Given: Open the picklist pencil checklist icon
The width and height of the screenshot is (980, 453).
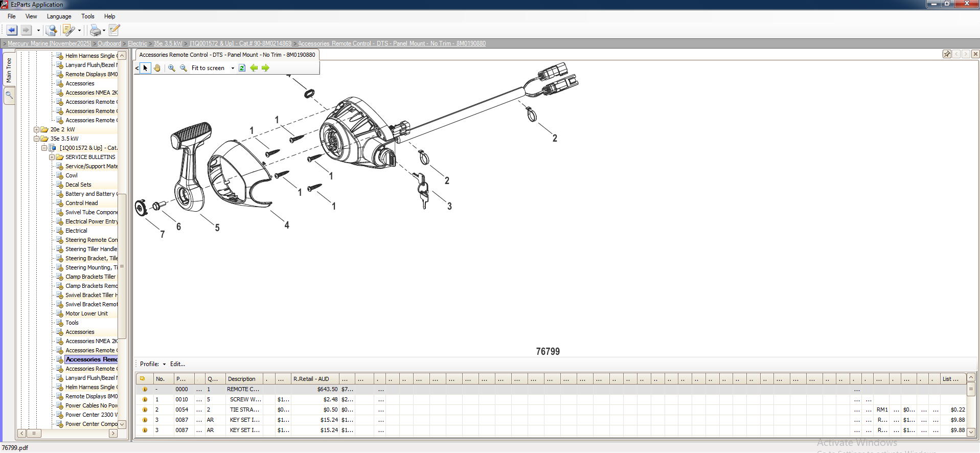Looking at the screenshot, I should tap(115, 30).
